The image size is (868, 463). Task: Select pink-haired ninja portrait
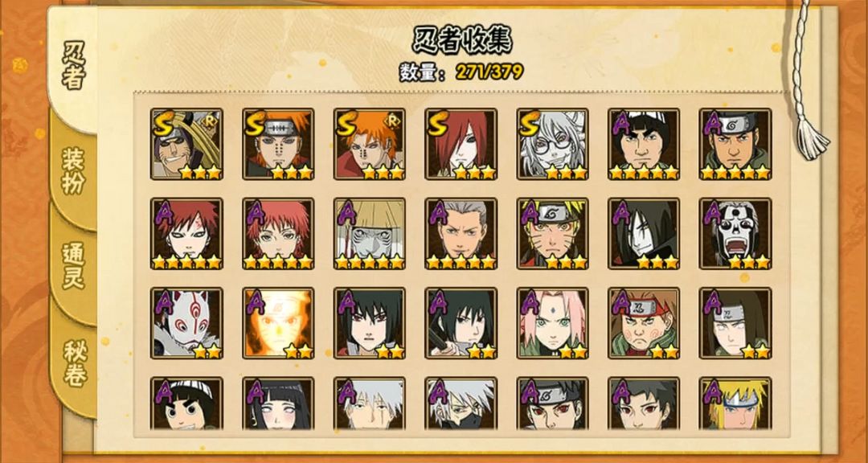pos(552,323)
